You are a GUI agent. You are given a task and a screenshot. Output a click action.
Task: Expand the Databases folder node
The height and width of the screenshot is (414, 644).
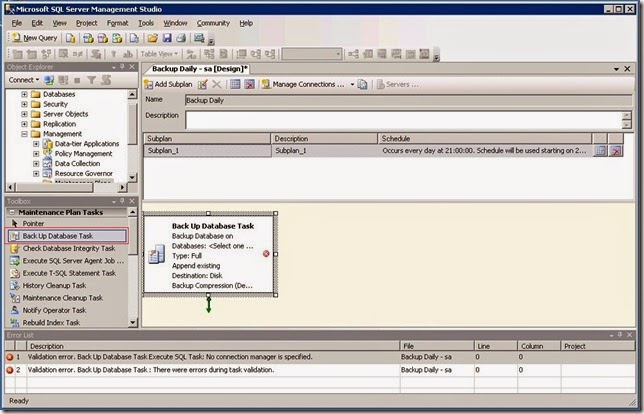(x=24, y=94)
